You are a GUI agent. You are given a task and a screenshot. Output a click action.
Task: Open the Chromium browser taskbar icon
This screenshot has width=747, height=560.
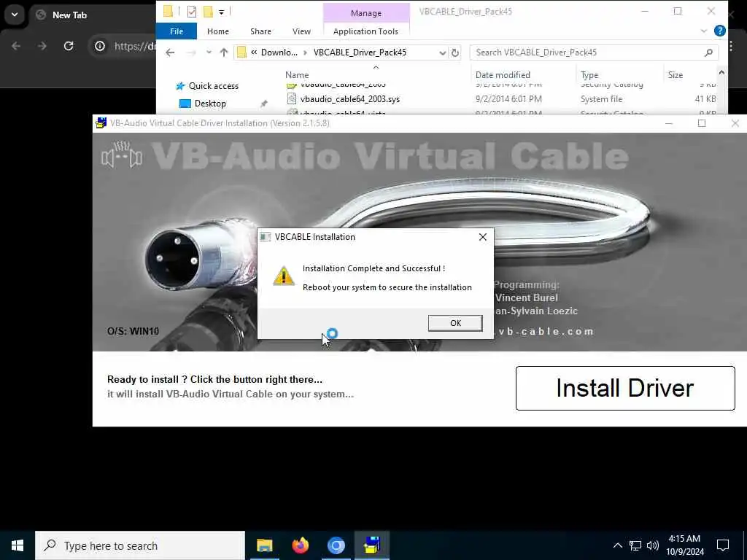[x=336, y=545]
